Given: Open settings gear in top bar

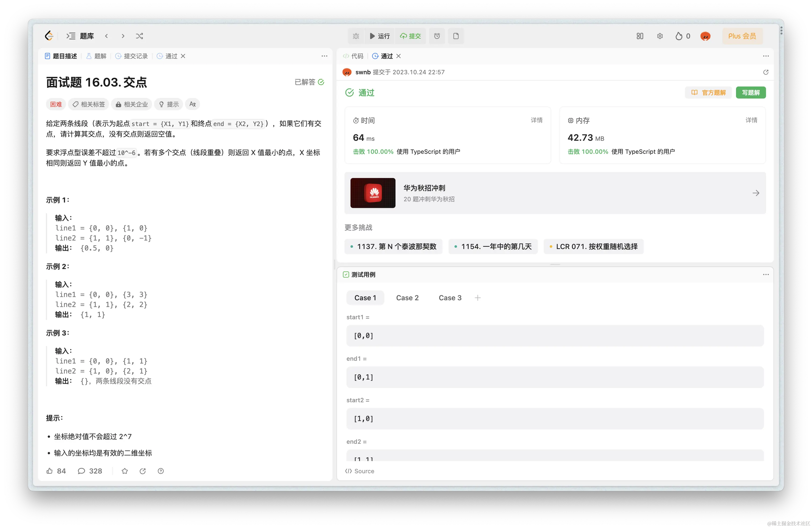Looking at the screenshot, I should (660, 36).
